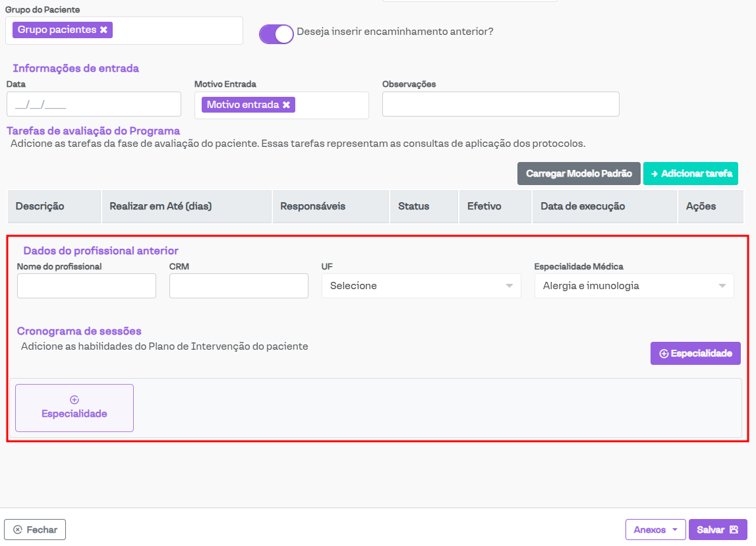This screenshot has height=546, width=756.
Task: Disable the previous referral toggle switch
Action: tap(276, 34)
